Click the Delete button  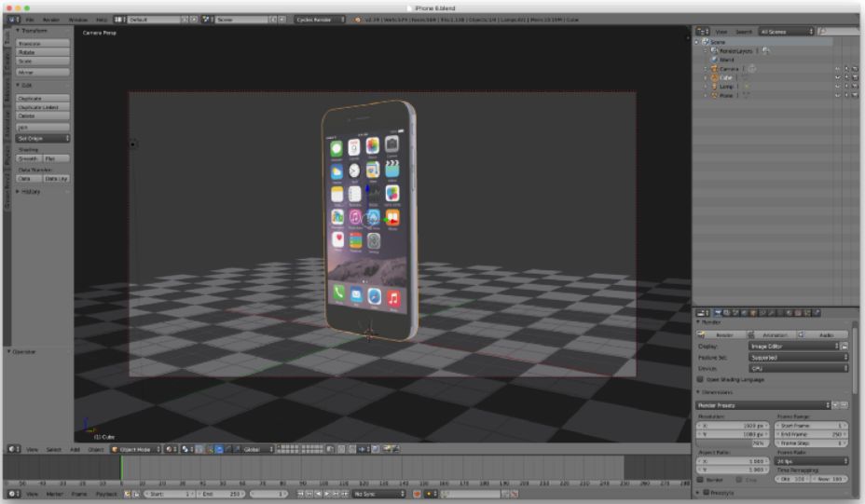point(43,116)
